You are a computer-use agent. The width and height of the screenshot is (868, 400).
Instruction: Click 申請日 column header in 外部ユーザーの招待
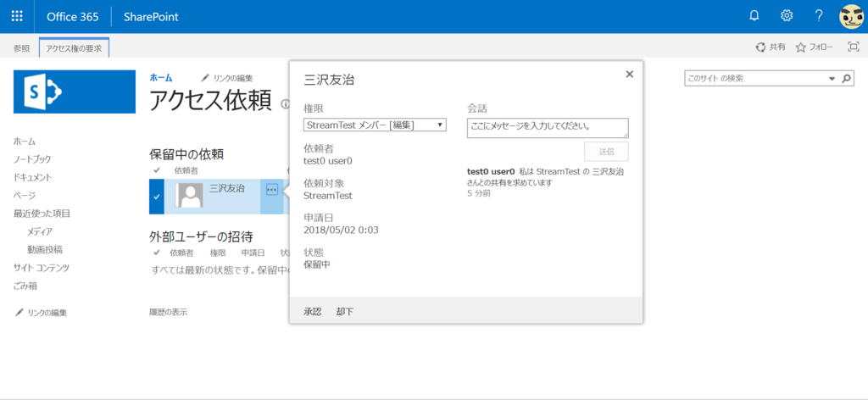253,253
